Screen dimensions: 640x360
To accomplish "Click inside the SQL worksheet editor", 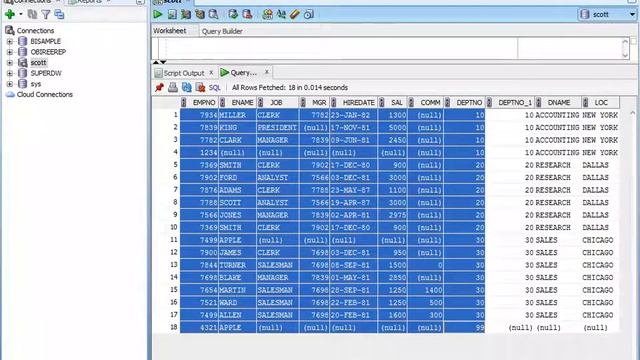I will tap(342, 49).
